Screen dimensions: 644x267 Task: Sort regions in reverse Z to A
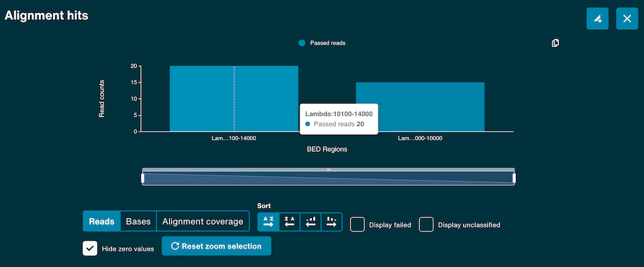pyautogui.click(x=289, y=222)
